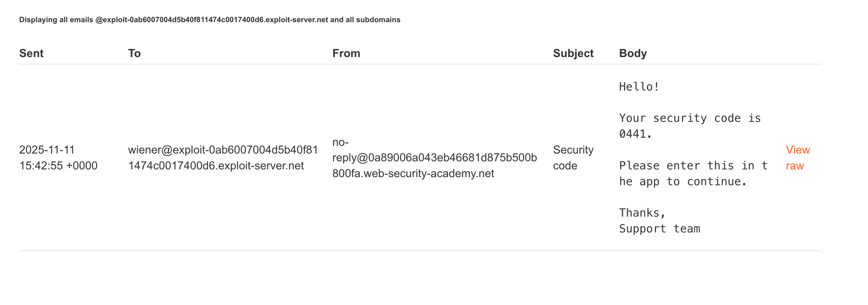Image resolution: width=868 pixels, height=305 pixels.
Task: Click the no-reply sender address
Action: pos(434,157)
